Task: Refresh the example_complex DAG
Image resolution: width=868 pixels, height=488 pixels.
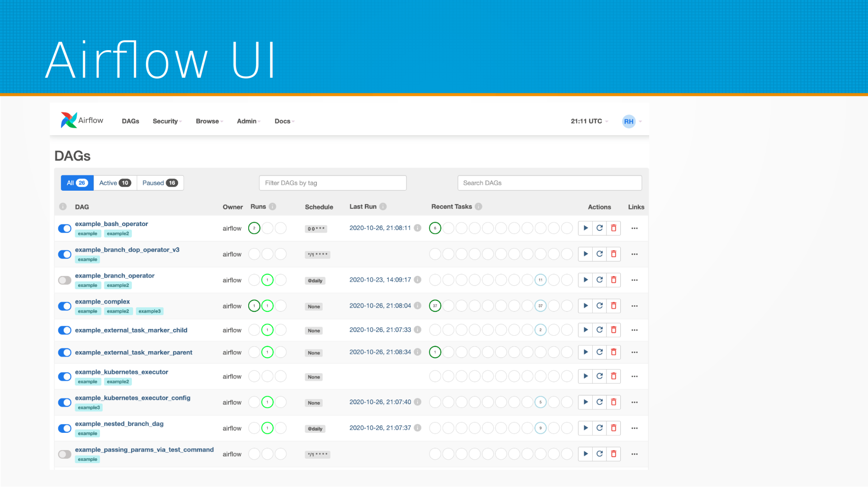Action: point(599,306)
